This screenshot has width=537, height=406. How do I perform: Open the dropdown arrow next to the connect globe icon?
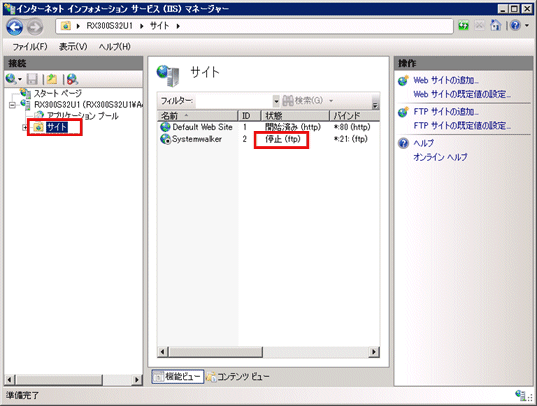coord(20,79)
